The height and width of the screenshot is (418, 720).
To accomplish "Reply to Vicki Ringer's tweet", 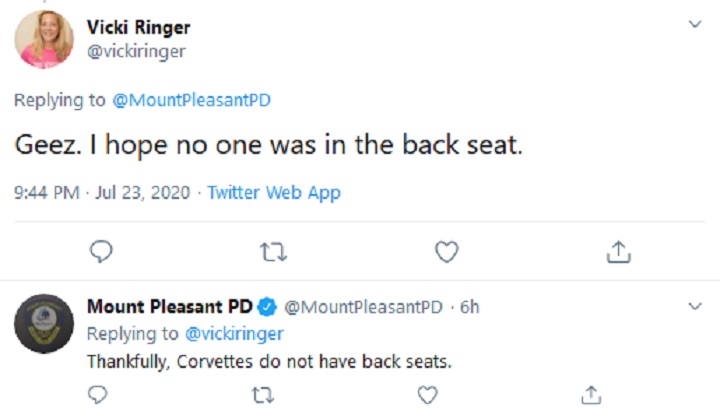I will tap(101, 251).
